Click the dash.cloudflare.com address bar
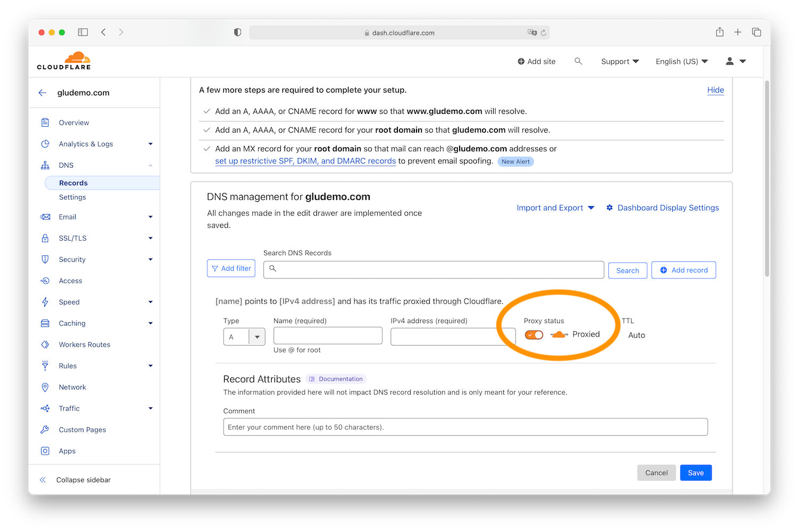This screenshot has height=532, width=799. [399, 32]
